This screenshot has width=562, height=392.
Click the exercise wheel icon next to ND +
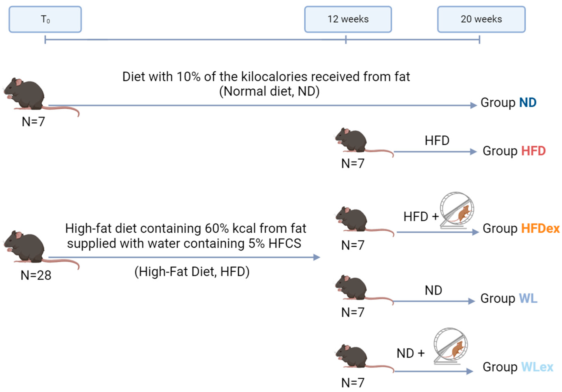[450, 346]
